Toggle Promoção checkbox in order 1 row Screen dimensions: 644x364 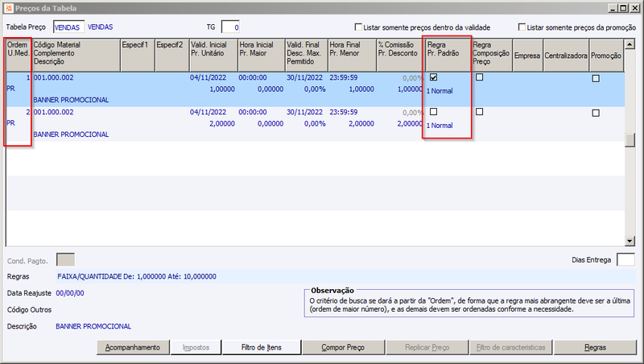596,78
